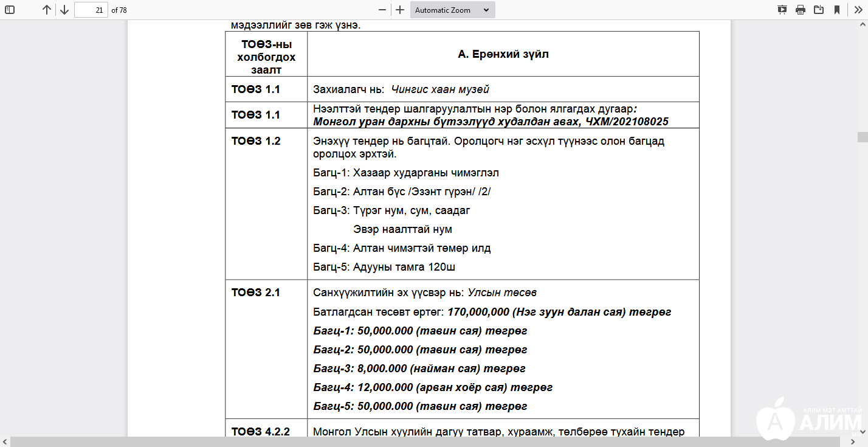Click 'Багц-2: Алтан бүс /Эзэнт гүрэн/ /2/'

[x=402, y=192]
